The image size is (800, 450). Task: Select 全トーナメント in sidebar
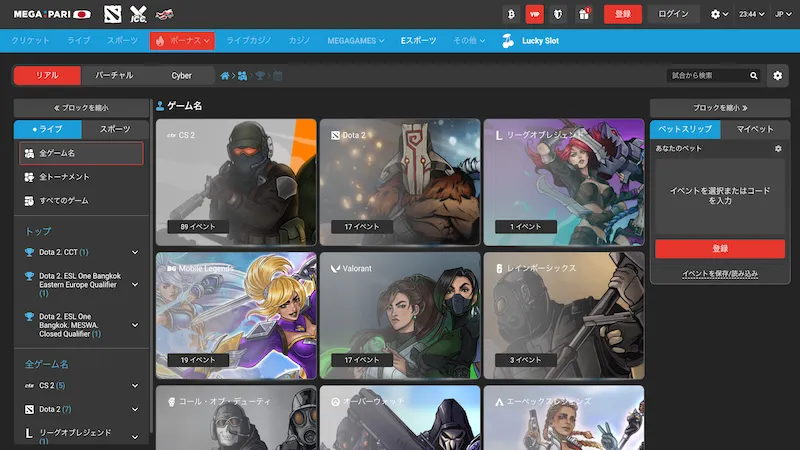pyautogui.click(x=81, y=177)
